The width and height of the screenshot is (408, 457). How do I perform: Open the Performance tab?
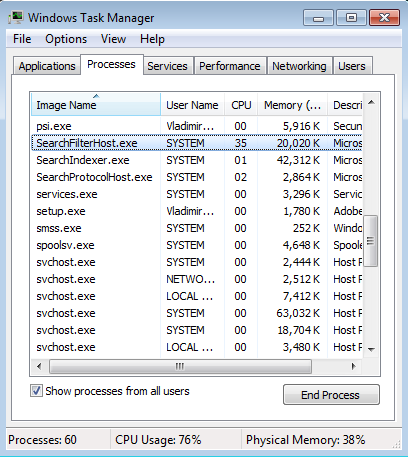230,66
